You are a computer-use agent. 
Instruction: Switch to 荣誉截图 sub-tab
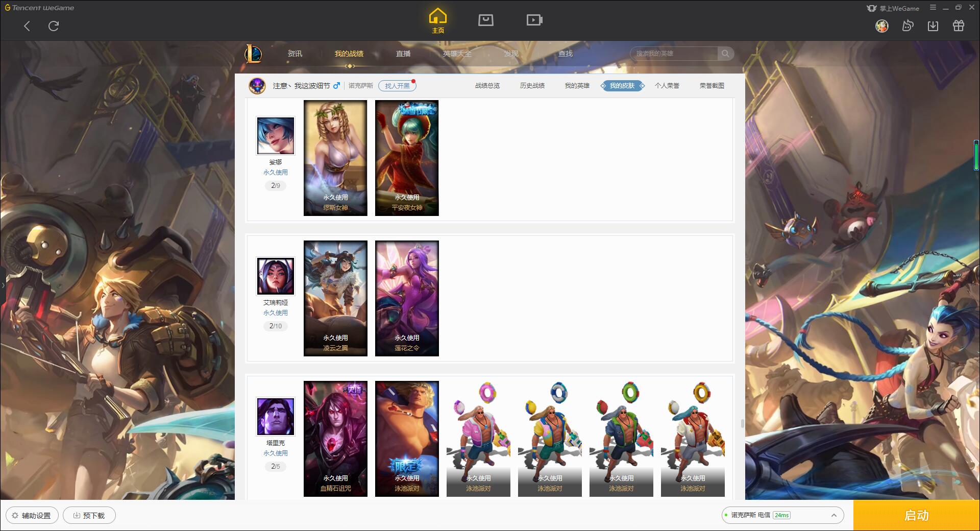coord(712,86)
